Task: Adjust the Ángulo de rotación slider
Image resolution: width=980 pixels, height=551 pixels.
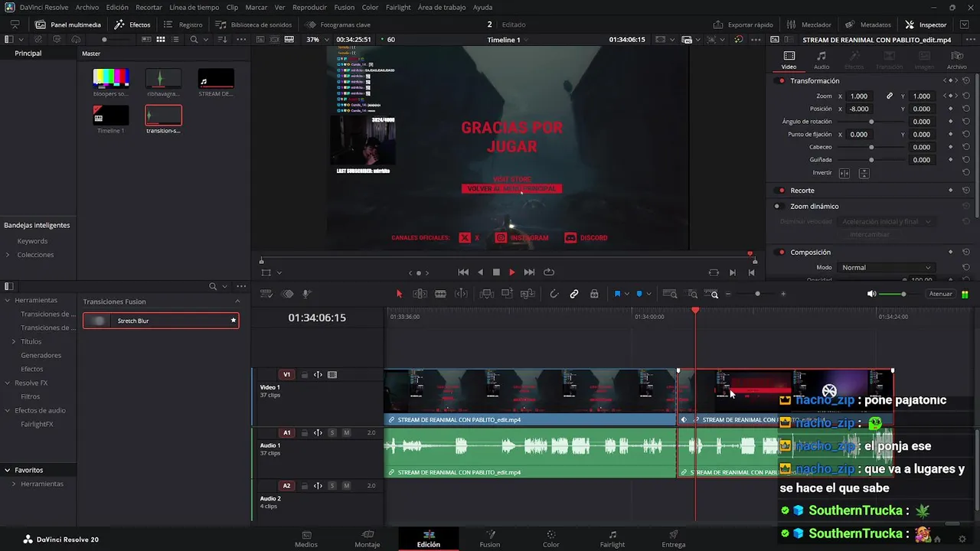Action: pos(871,122)
